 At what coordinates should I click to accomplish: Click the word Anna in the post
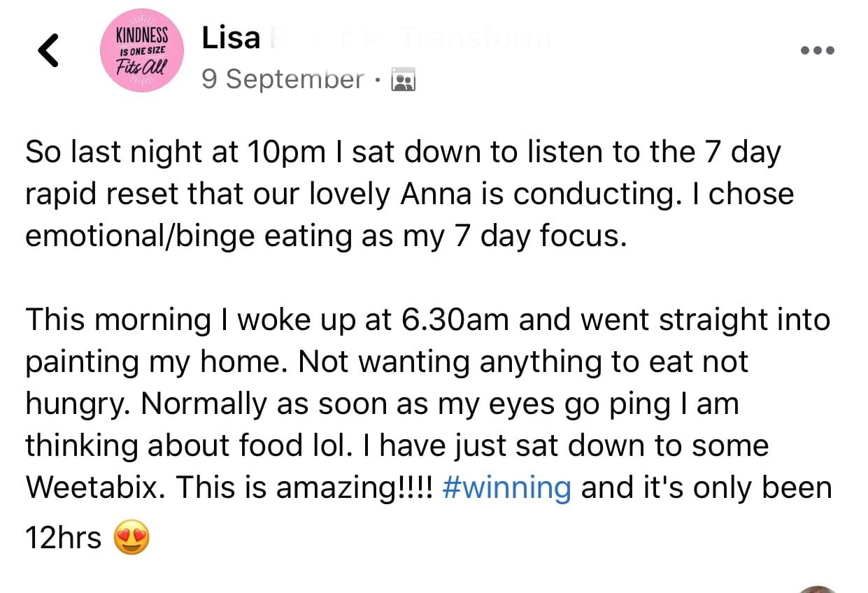coord(429,195)
